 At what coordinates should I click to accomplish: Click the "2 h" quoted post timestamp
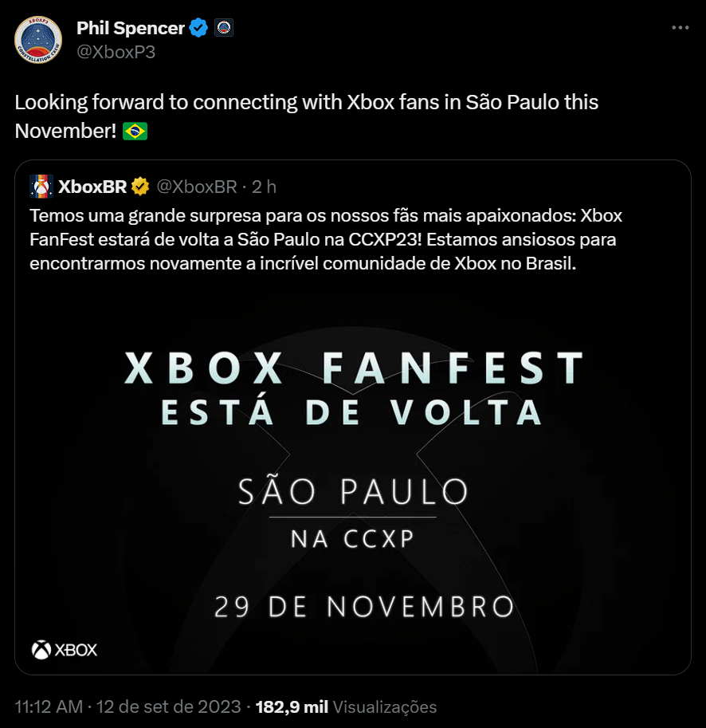pyautogui.click(x=264, y=187)
